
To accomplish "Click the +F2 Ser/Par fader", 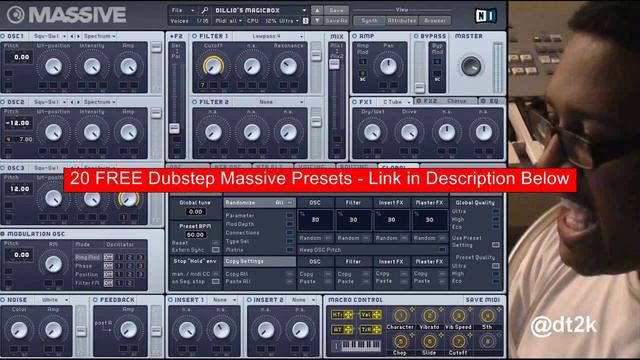I will (174, 128).
